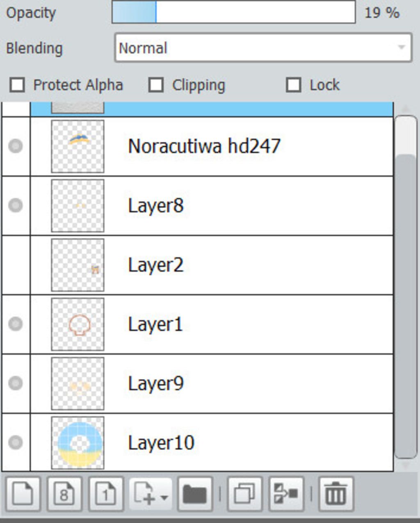
Task: Select Layer9 in the layer list
Action: tap(246, 384)
